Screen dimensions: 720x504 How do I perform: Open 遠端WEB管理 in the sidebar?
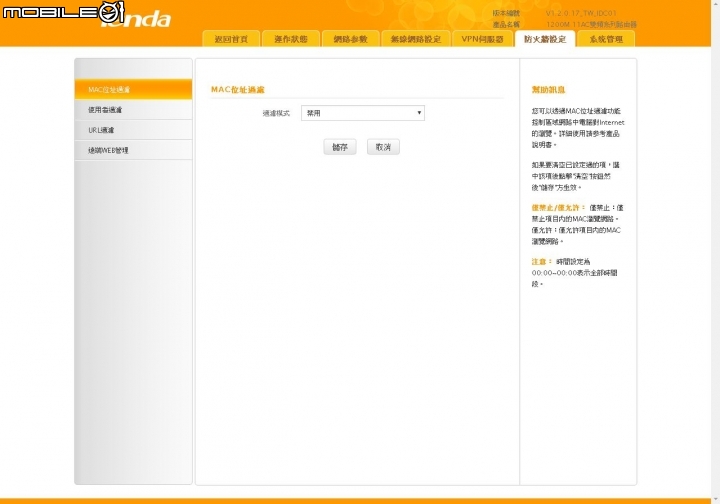pos(133,150)
